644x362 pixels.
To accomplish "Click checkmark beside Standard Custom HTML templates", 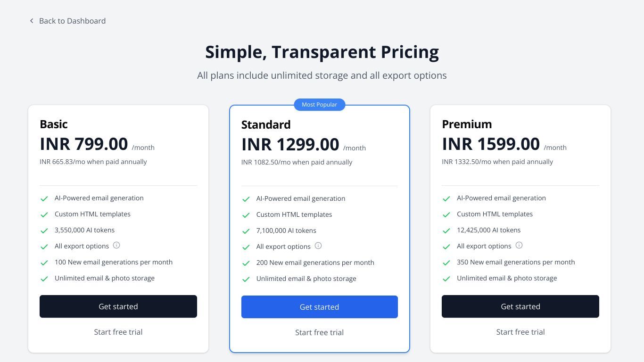I will pos(246,215).
